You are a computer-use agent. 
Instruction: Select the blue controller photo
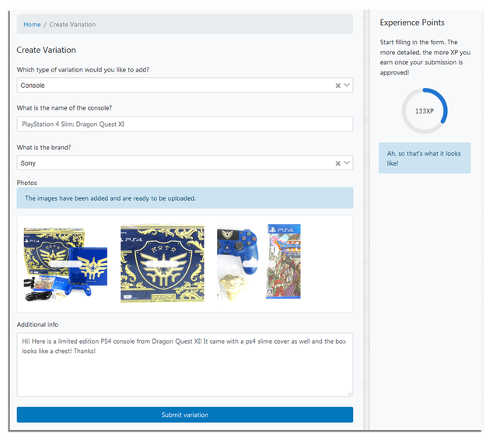point(238,264)
